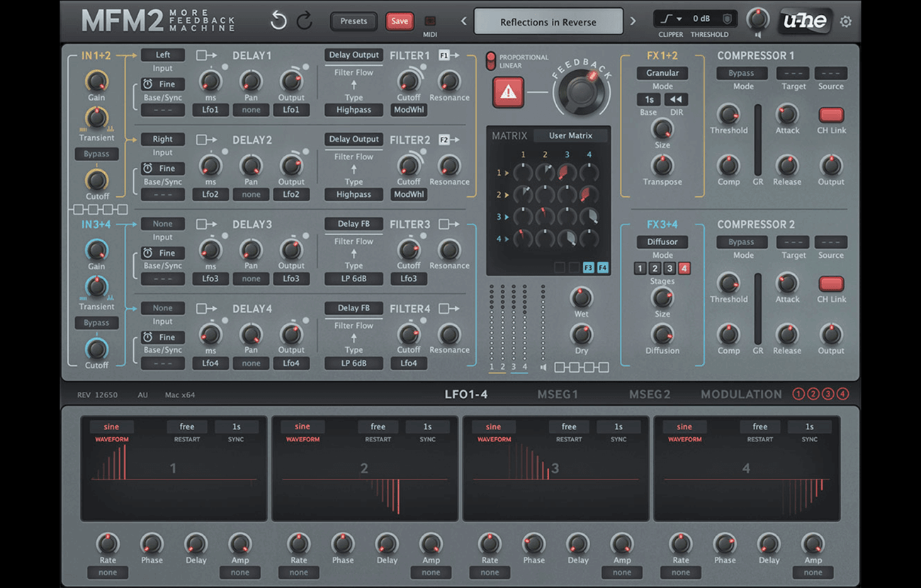921x588 pixels.
Task: Click the red Save button
Action: pos(400,21)
